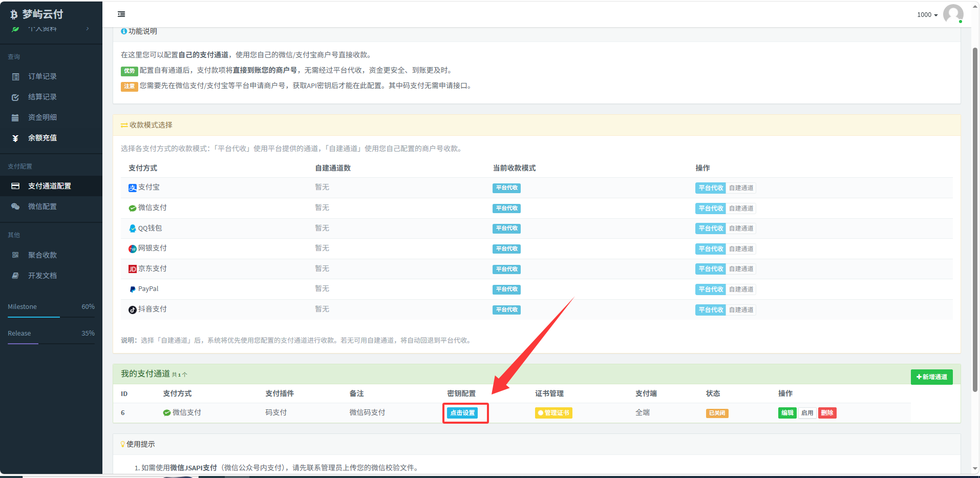Click the 结算记录 sidebar icon
Screen dimensions: 980x478
15,97
